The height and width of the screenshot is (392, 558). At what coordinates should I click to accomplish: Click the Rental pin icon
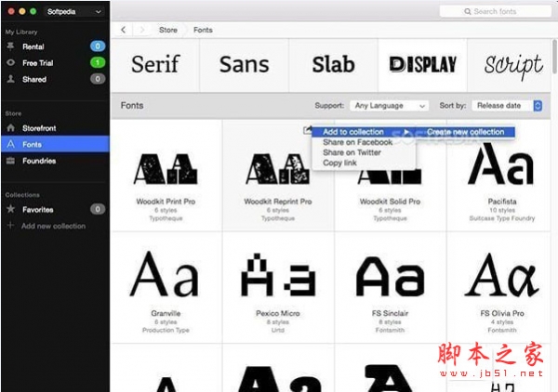pyautogui.click(x=10, y=46)
